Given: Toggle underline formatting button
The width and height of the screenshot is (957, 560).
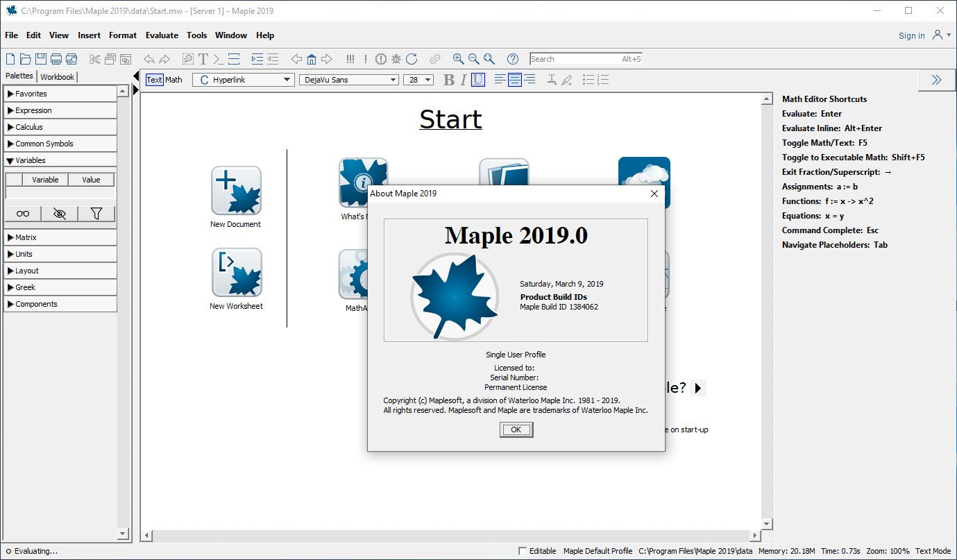Looking at the screenshot, I should point(477,80).
